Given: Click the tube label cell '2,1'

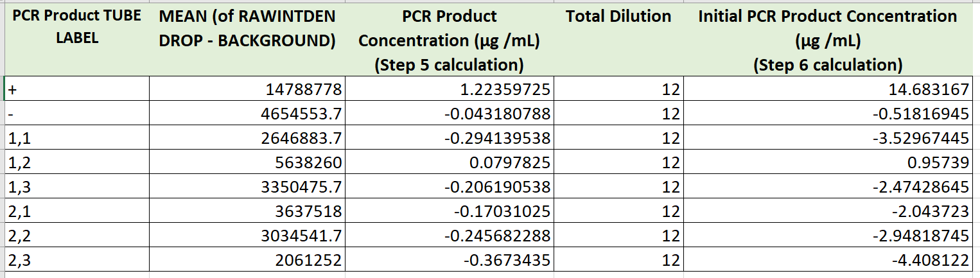Looking at the screenshot, I should (x=76, y=212).
